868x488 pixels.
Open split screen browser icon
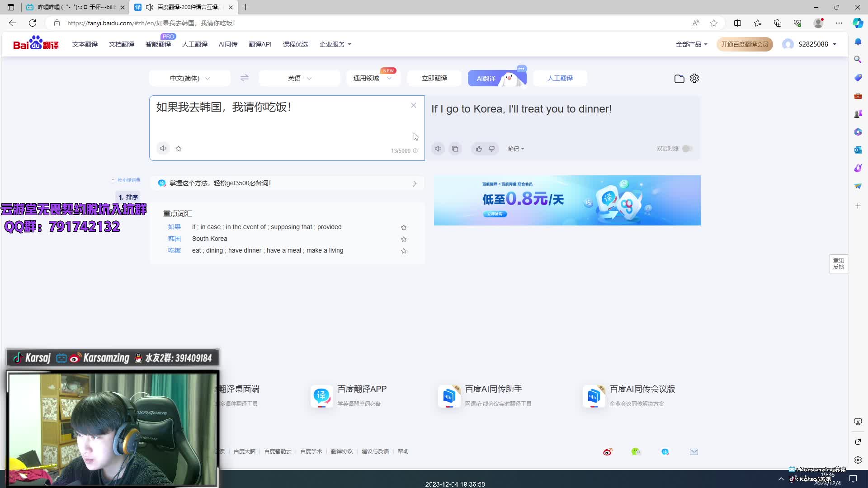(737, 23)
